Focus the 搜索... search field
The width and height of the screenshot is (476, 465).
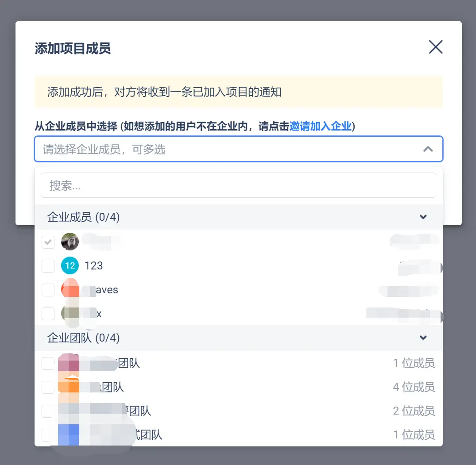[238, 185]
